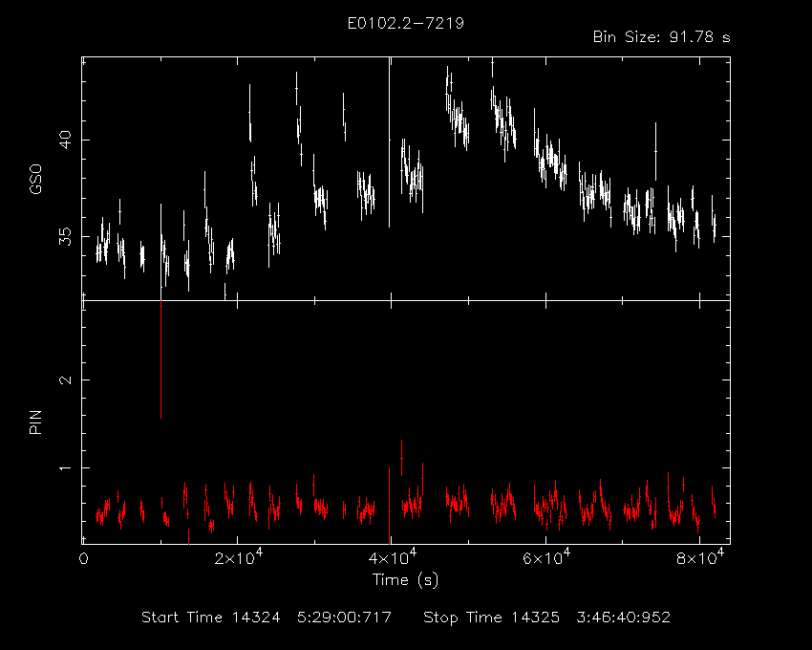The image size is (812, 650).
Task: Click the 5:29:00:717 start timestamp
Action: (344, 617)
